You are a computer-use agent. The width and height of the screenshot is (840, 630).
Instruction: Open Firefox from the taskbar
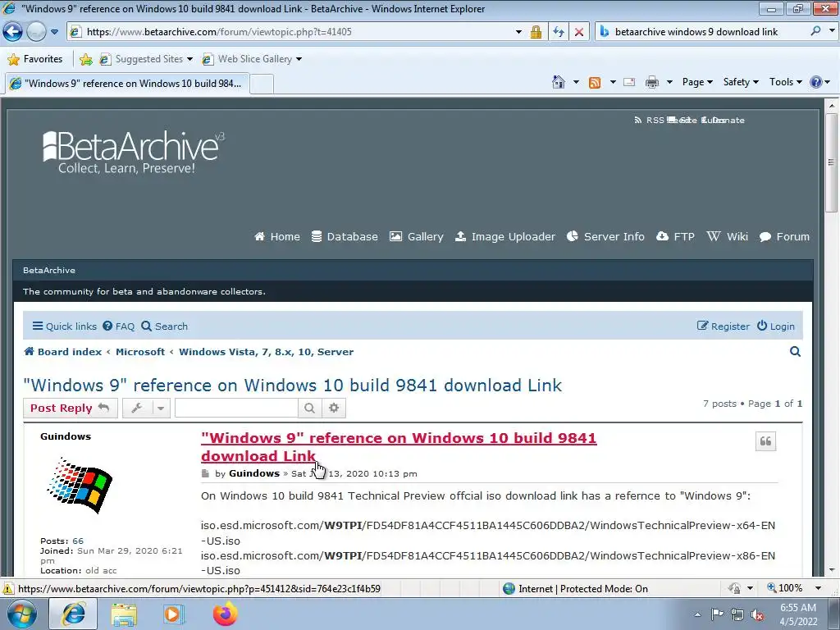tap(225, 614)
